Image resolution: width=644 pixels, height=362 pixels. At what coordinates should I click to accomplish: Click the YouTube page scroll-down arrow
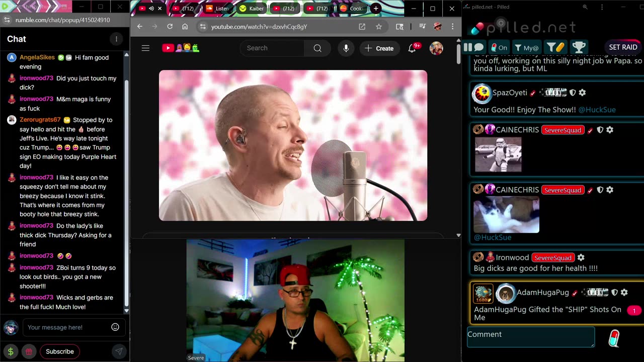pyautogui.click(x=458, y=235)
